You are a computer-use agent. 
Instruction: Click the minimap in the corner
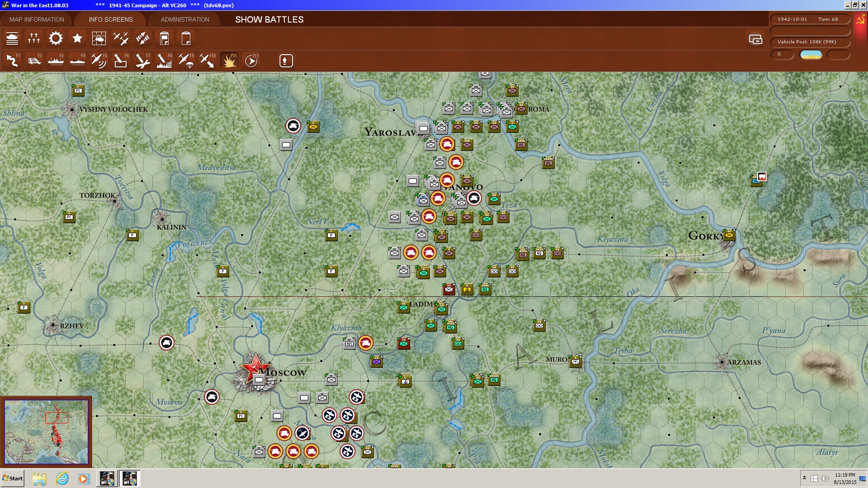click(x=46, y=432)
